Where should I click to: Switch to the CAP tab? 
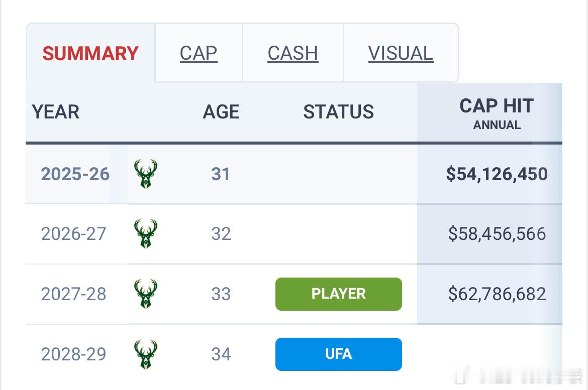[199, 53]
